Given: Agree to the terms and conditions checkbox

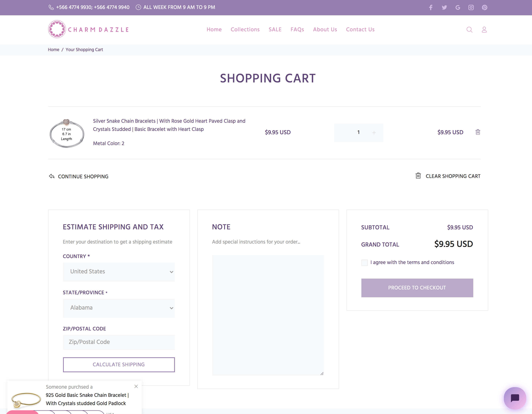Looking at the screenshot, I should click(x=364, y=262).
